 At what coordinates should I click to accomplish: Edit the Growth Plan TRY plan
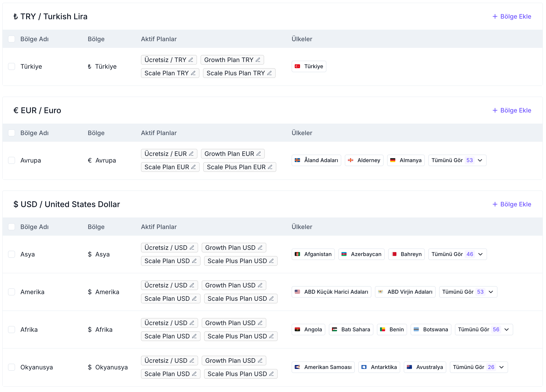click(x=258, y=60)
